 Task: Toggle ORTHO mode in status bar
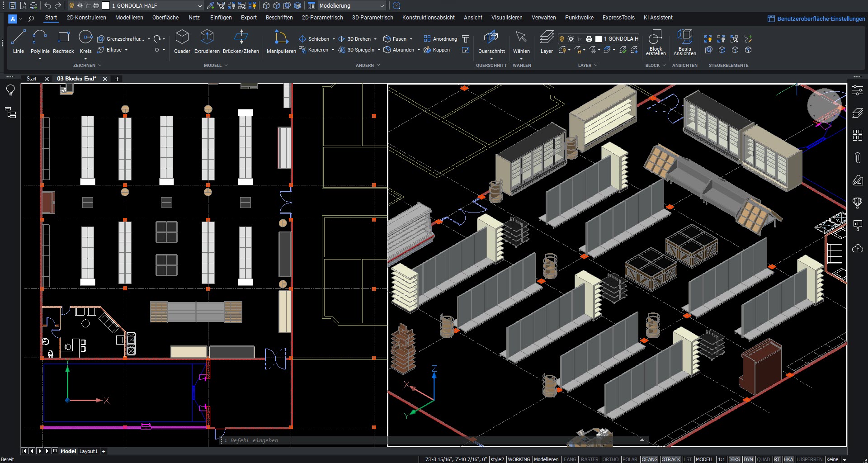(610, 459)
